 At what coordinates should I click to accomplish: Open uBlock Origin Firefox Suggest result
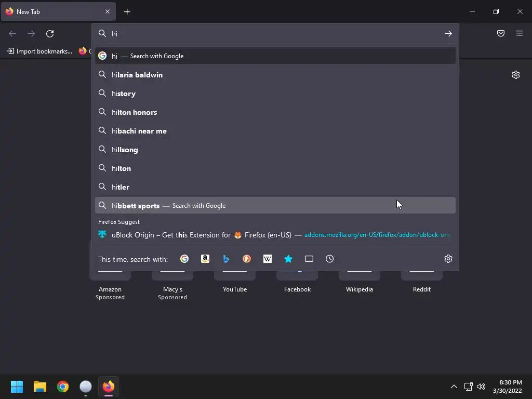(x=275, y=235)
